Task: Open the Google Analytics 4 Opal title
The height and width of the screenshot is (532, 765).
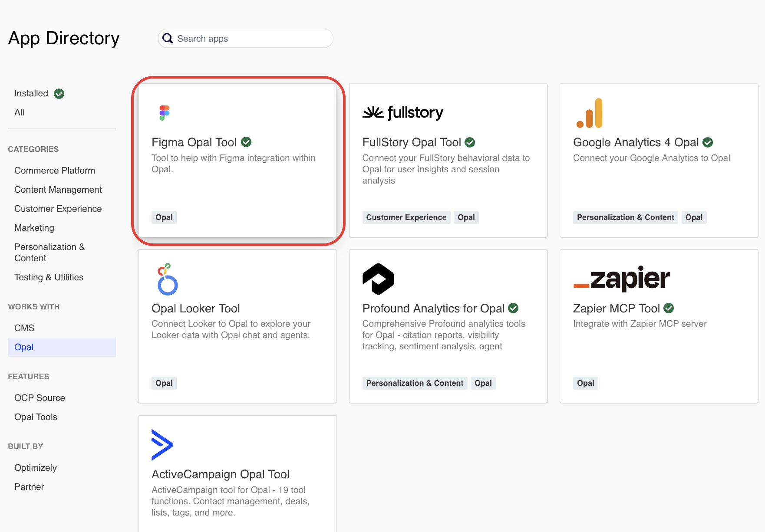Action: (x=636, y=142)
